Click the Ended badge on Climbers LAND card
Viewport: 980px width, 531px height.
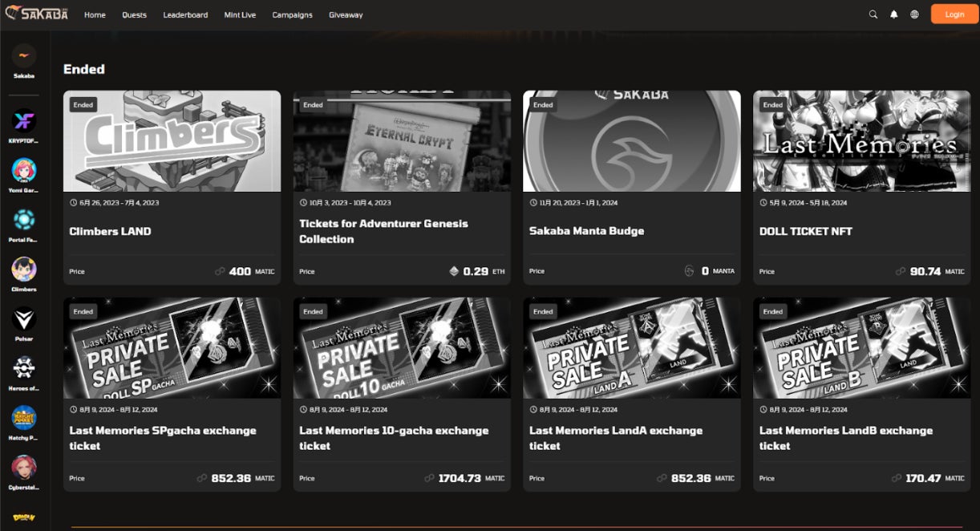point(83,105)
